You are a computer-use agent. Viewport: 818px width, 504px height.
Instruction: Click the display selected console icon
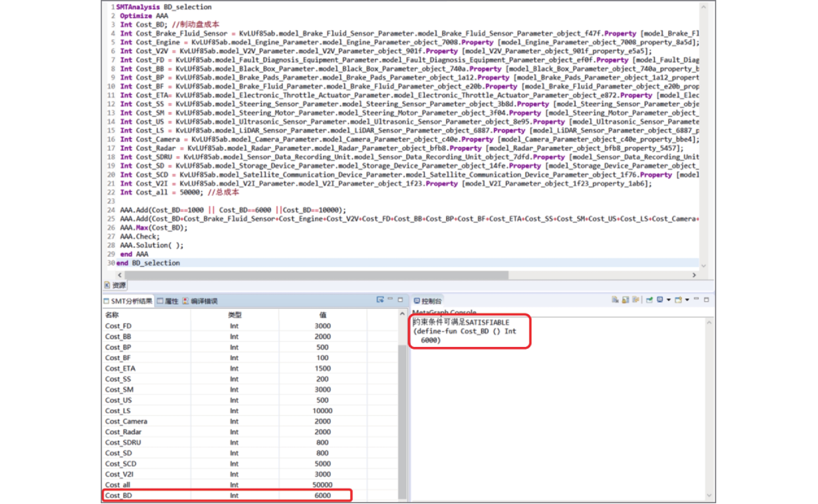click(x=660, y=299)
